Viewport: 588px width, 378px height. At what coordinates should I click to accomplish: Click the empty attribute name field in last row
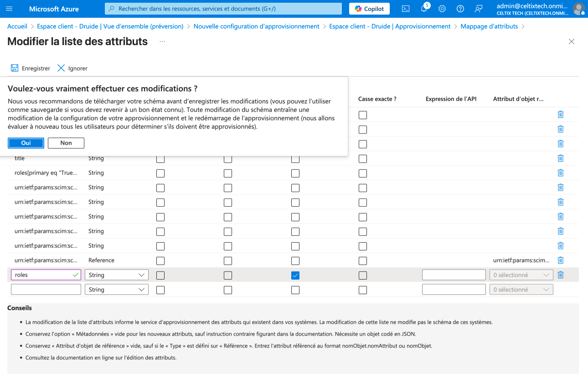(46, 290)
